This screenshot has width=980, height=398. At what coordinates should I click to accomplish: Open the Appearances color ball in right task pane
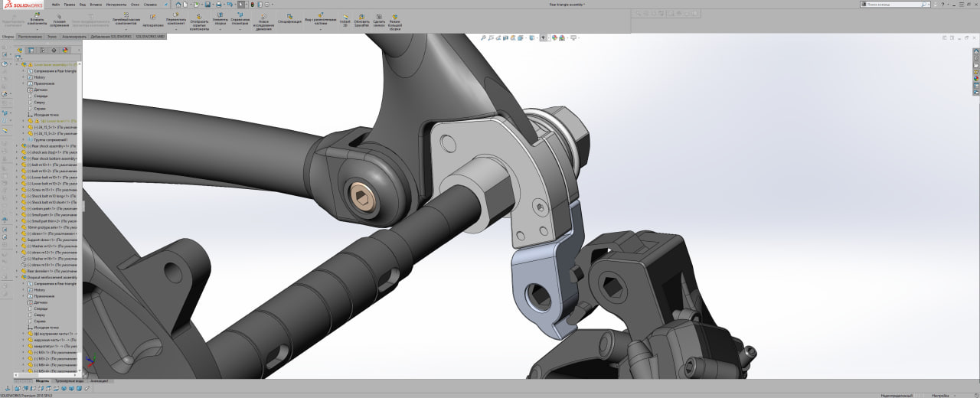[976, 78]
